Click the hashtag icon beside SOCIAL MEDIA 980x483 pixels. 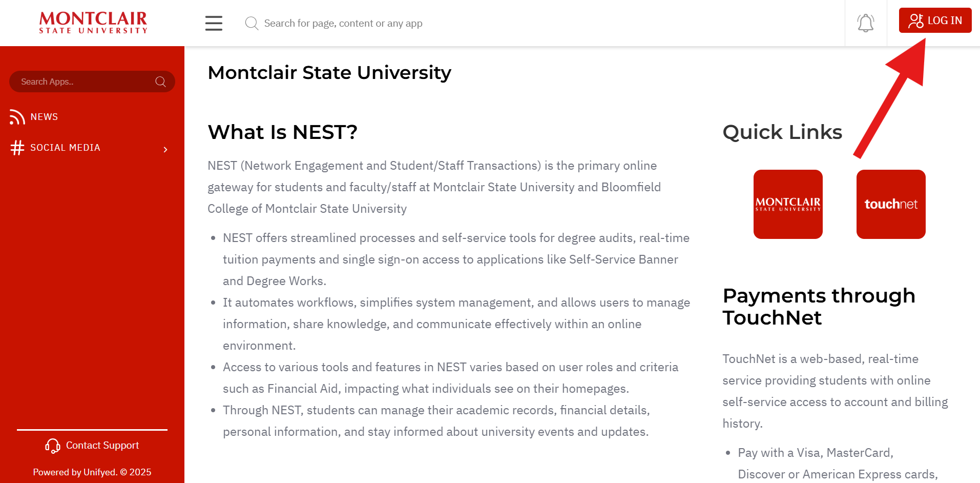coord(17,148)
